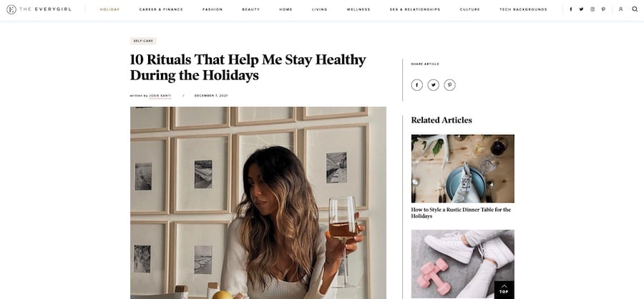
Task: Open the search magnifier icon
Action: [x=635, y=9]
